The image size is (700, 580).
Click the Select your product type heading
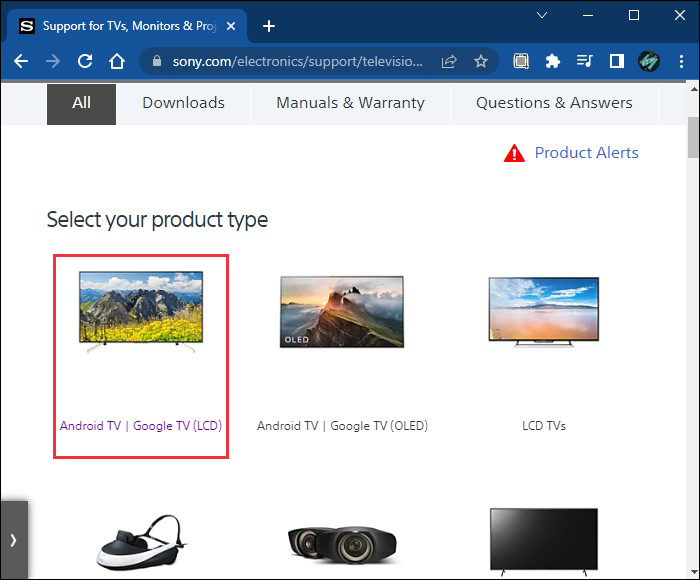pos(157,220)
